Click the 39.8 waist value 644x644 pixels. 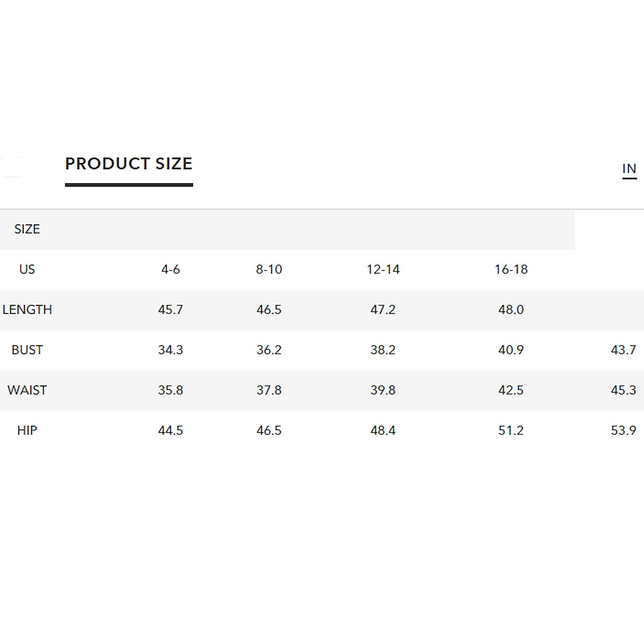[383, 390]
